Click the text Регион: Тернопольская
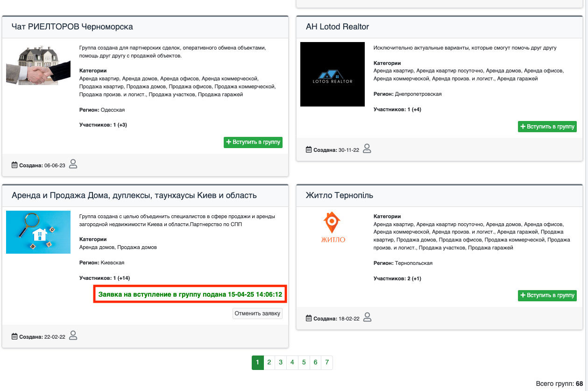 403,263
